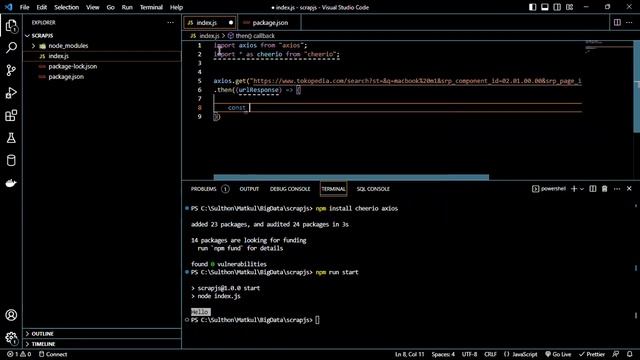Open the Run and Debug view
The image size is (640, 360).
(11, 93)
